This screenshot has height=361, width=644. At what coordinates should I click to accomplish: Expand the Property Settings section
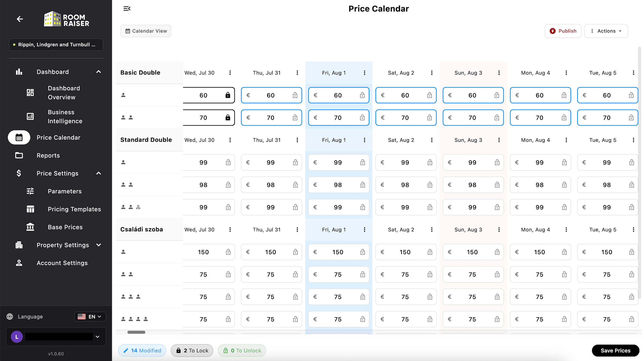[98, 245]
